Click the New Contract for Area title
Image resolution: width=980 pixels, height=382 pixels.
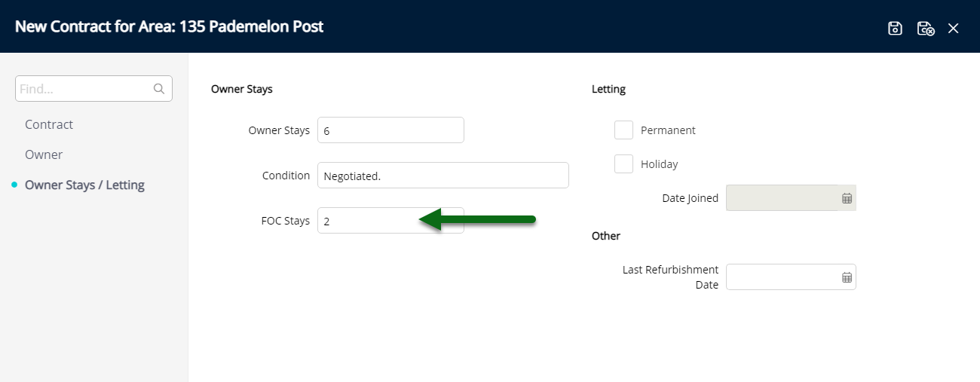click(170, 26)
